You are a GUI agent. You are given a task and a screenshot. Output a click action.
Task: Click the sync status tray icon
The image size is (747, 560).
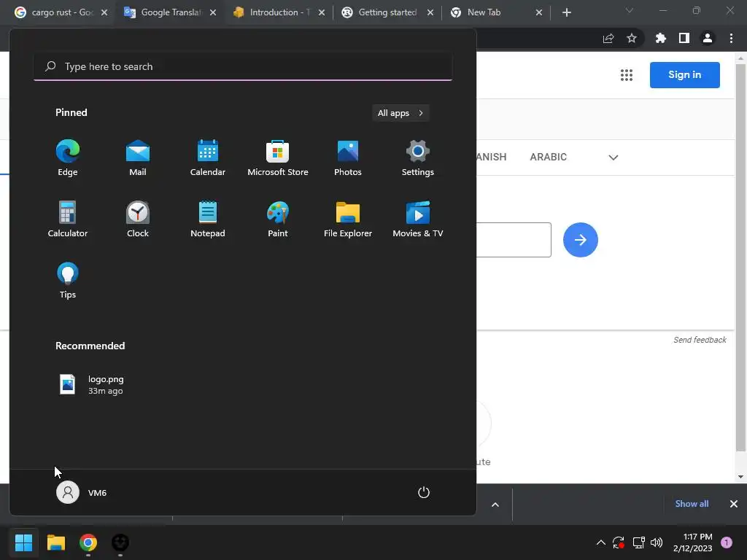[x=619, y=542]
